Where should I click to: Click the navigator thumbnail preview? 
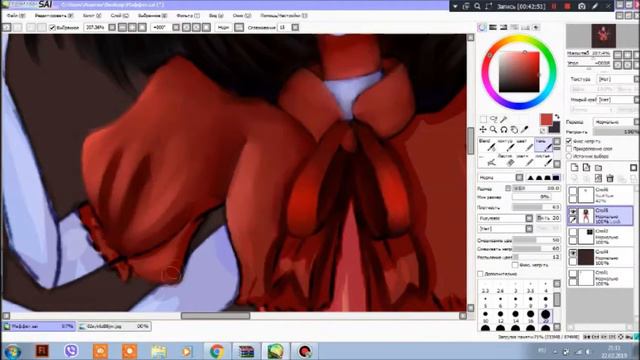(603, 36)
